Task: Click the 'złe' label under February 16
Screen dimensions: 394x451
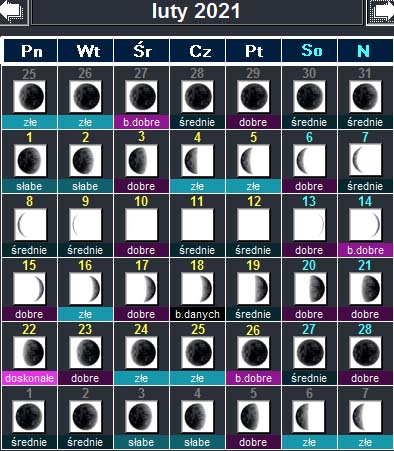Action: (x=86, y=314)
